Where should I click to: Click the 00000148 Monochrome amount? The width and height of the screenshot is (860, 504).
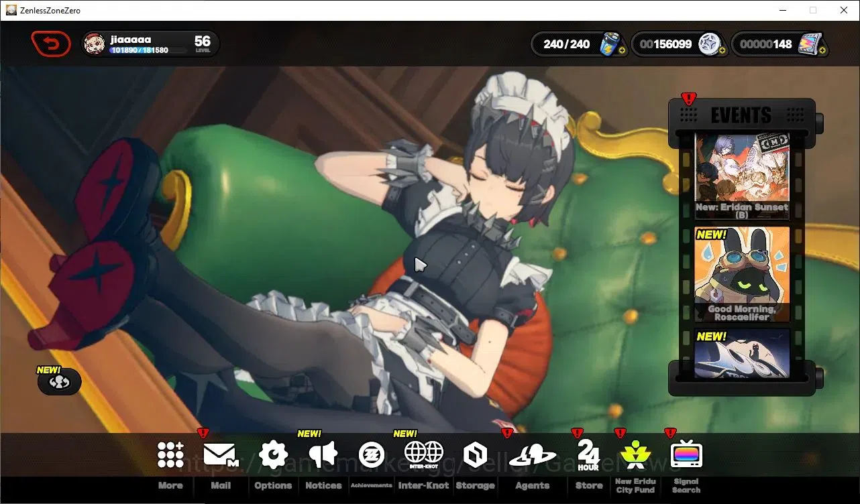(766, 44)
